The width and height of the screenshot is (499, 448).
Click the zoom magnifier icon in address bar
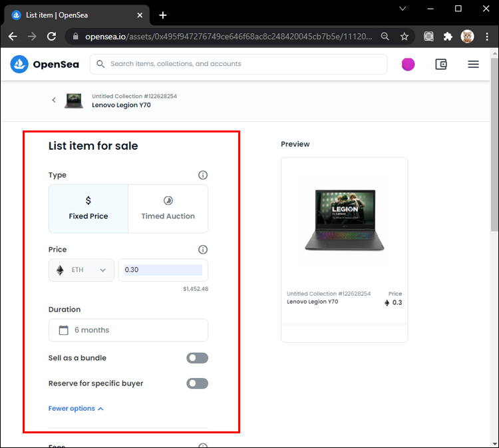click(x=385, y=37)
